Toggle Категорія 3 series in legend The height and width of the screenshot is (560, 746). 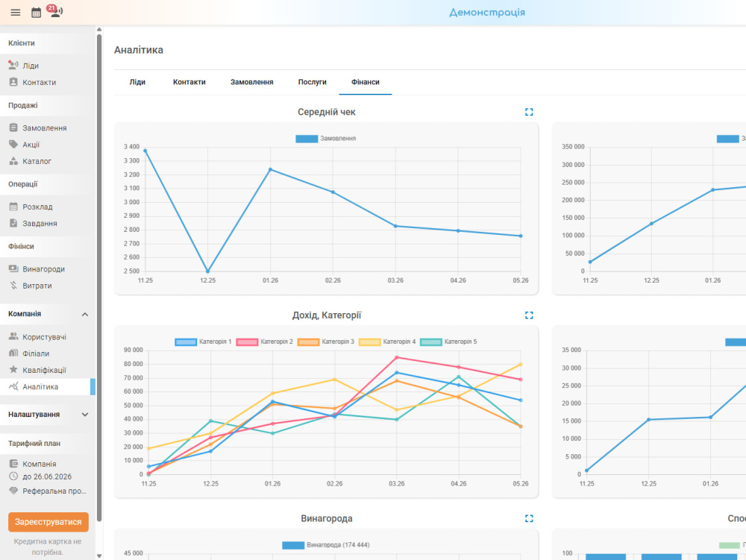(326, 342)
